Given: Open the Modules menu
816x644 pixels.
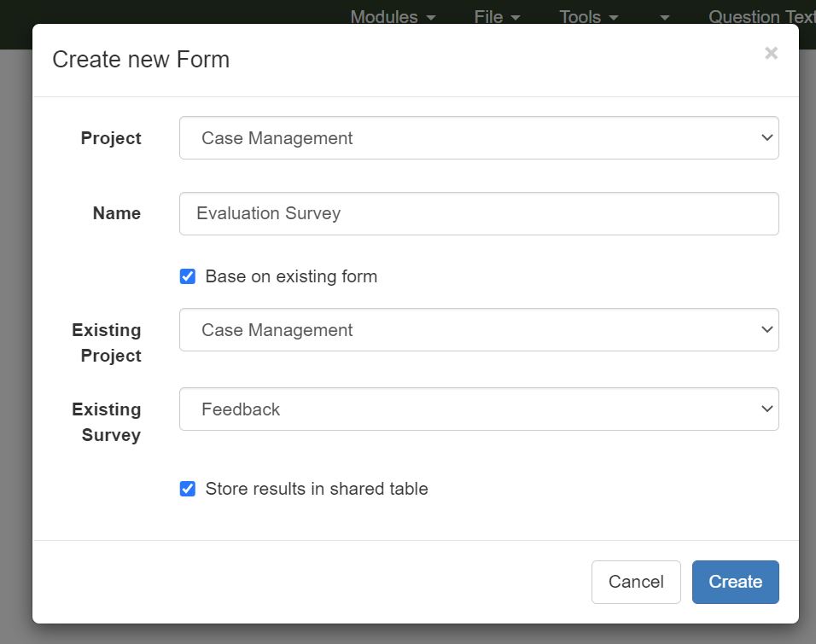Looking at the screenshot, I should [393, 17].
